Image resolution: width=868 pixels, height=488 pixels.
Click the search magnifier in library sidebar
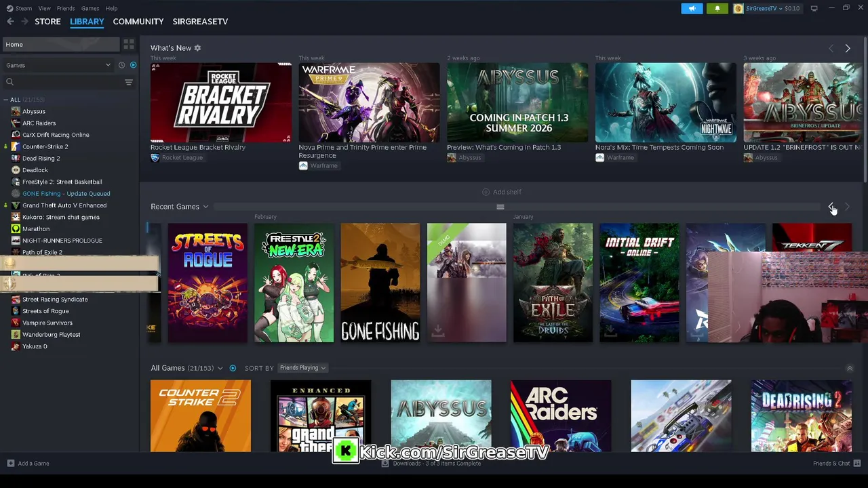(9, 82)
